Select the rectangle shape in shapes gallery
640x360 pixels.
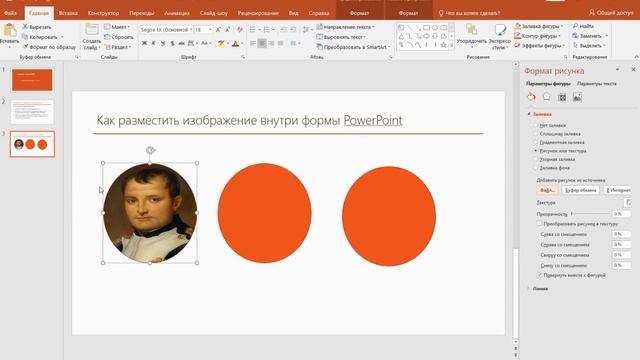426,28
